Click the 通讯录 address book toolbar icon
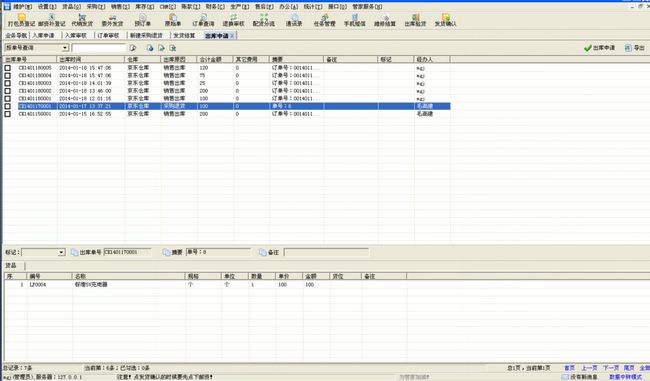Image resolution: width=650 pixels, height=381 pixels. pyautogui.click(x=294, y=20)
